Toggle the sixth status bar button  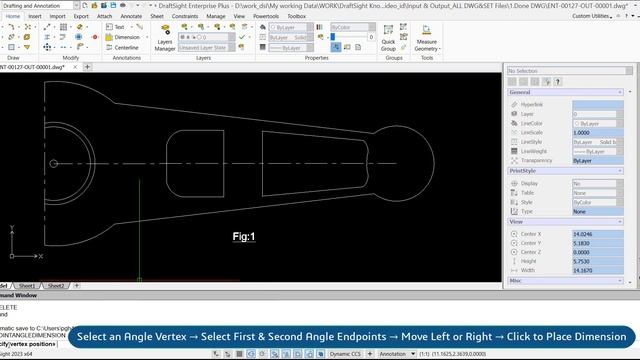(275, 354)
